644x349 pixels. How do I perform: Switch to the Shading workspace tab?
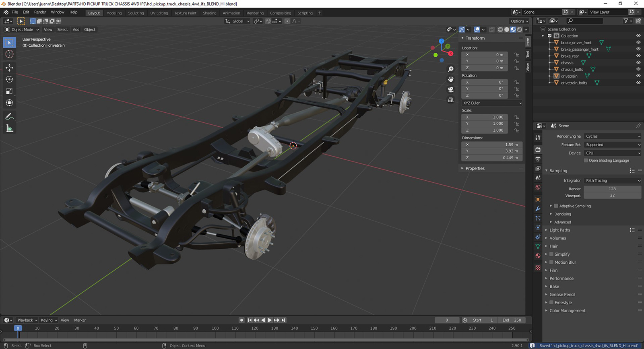pos(209,13)
